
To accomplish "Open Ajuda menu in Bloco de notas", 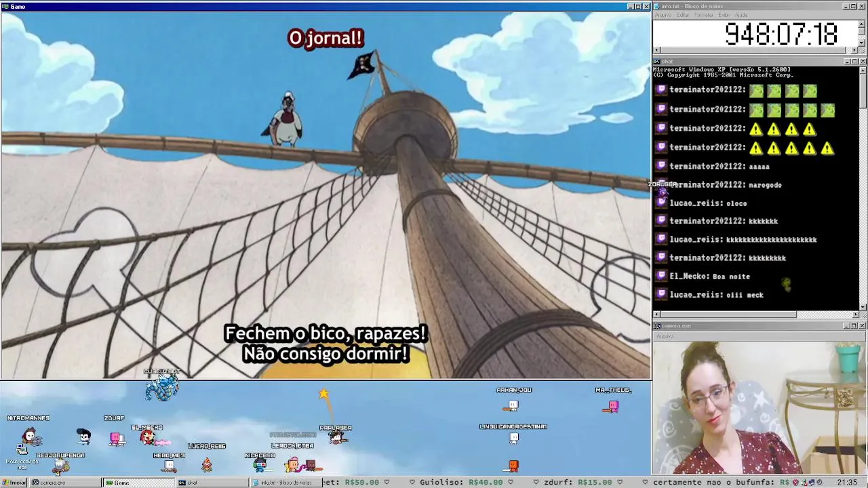I will [741, 15].
